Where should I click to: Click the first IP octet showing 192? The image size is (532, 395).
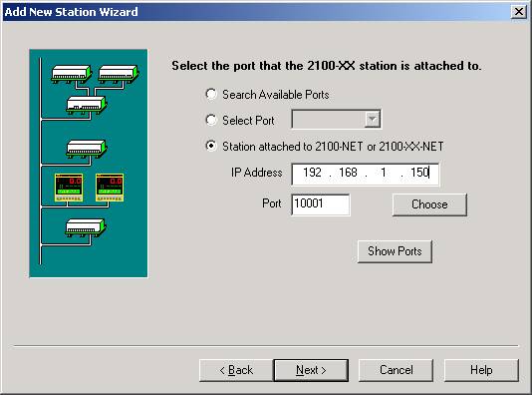[312, 173]
